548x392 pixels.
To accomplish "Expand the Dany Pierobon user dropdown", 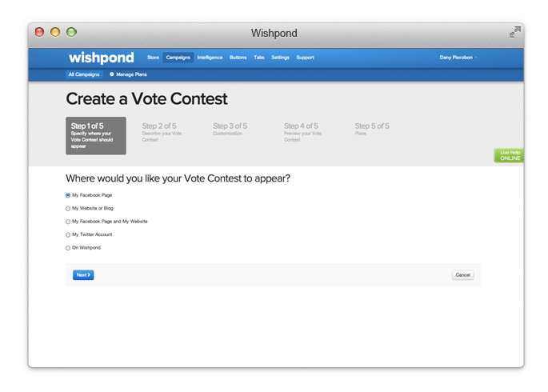I will [x=458, y=58].
